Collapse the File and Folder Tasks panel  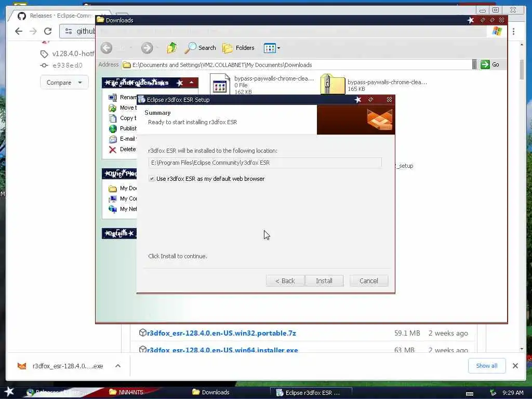[x=191, y=83]
